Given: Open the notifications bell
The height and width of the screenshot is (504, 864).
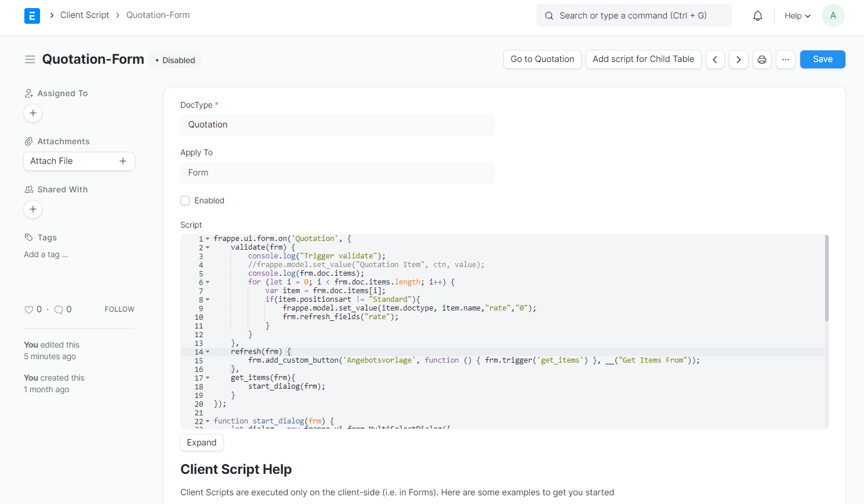Looking at the screenshot, I should [x=758, y=16].
